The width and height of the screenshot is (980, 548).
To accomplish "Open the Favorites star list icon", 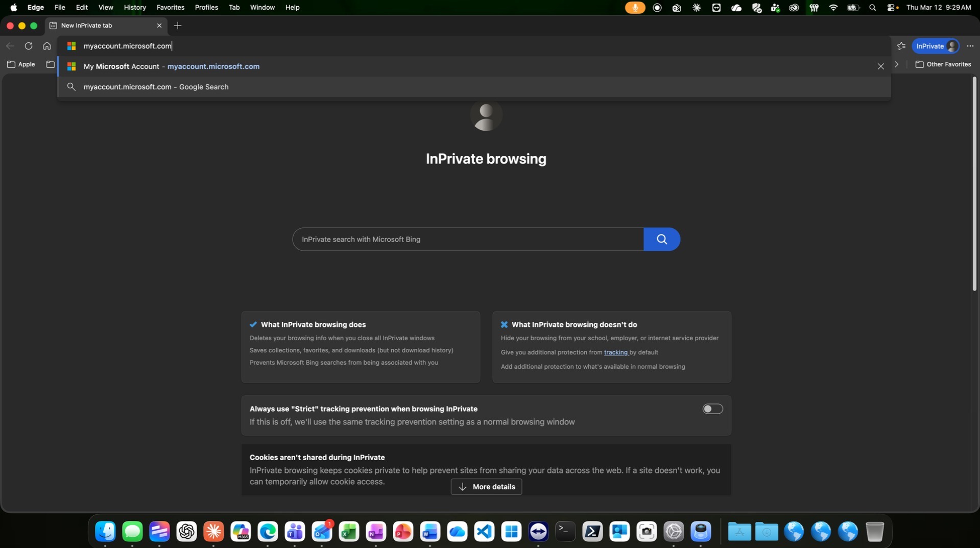I will click(901, 46).
